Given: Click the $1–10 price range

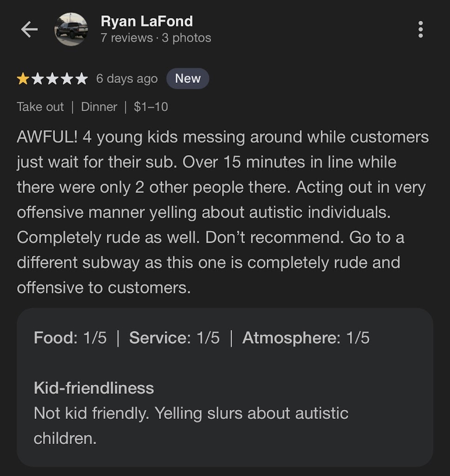Looking at the screenshot, I should (x=151, y=107).
